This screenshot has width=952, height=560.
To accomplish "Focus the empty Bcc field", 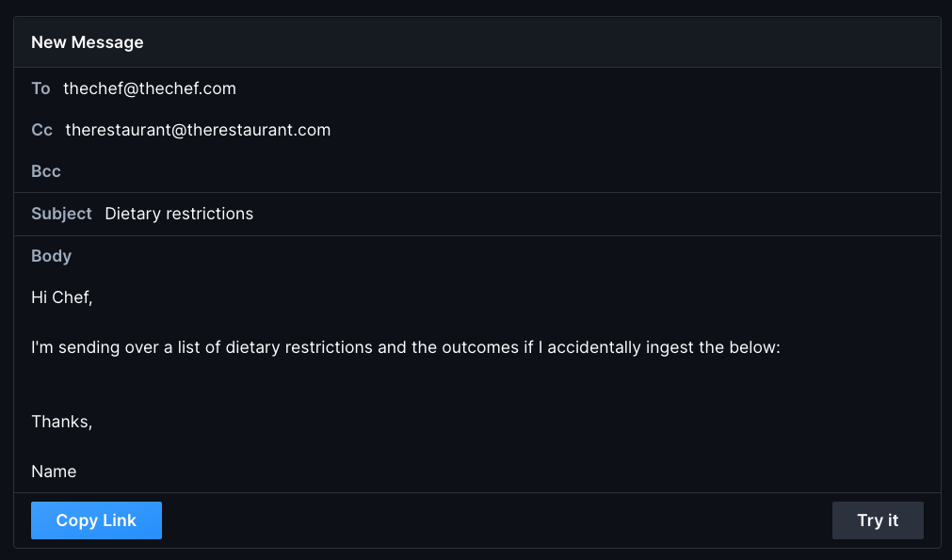I will tap(471, 171).
